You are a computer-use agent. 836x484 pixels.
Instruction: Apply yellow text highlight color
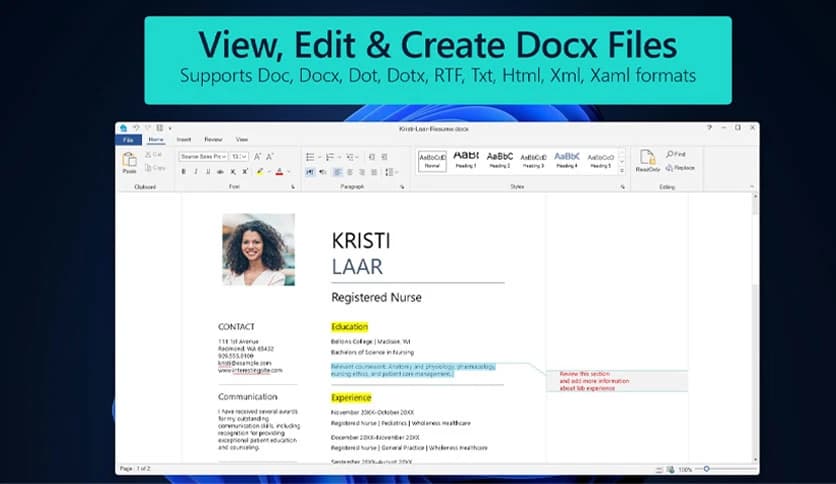tap(260, 172)
